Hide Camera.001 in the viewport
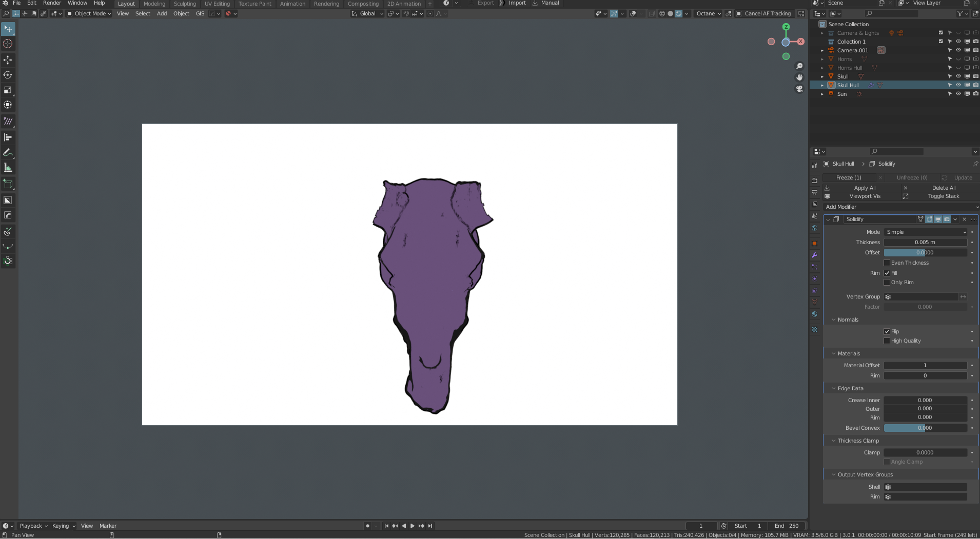The height and width of the screenshot is (539, 980). (958, 50)
